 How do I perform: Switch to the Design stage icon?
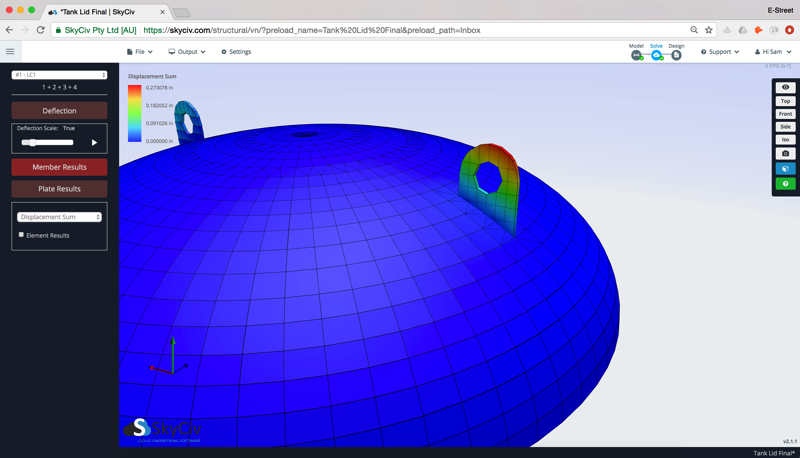(676, 55)
